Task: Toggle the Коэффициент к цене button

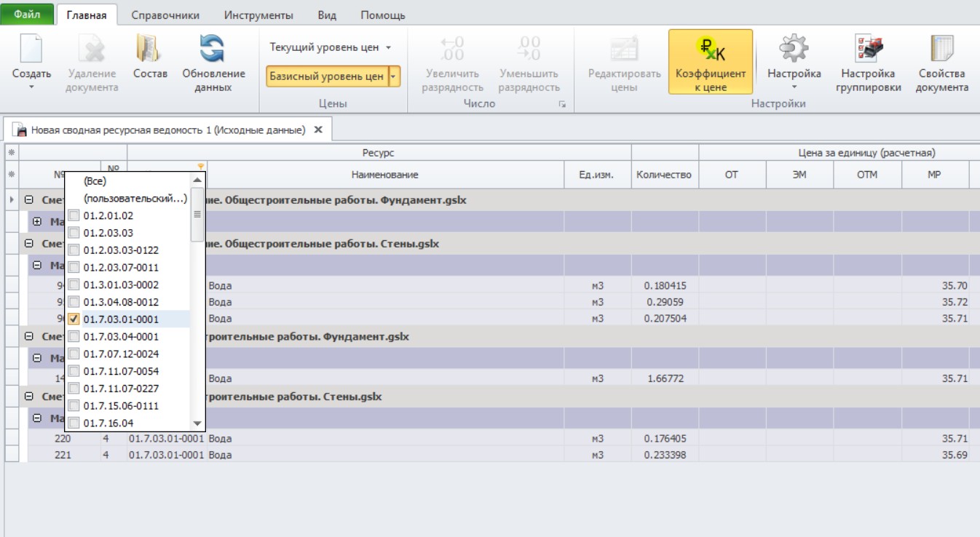Action: click(x=710, y=62)
